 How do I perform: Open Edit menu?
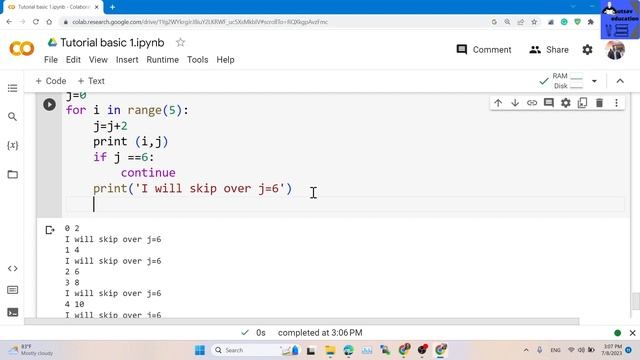click(73, 60)
